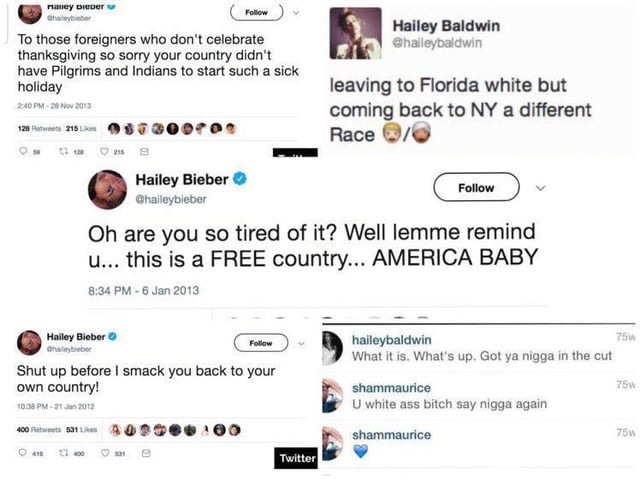Click verified badge beside large Hailey Bieber name
The width and height of the screenshot is (640, 480).
(x=240, y=179)
